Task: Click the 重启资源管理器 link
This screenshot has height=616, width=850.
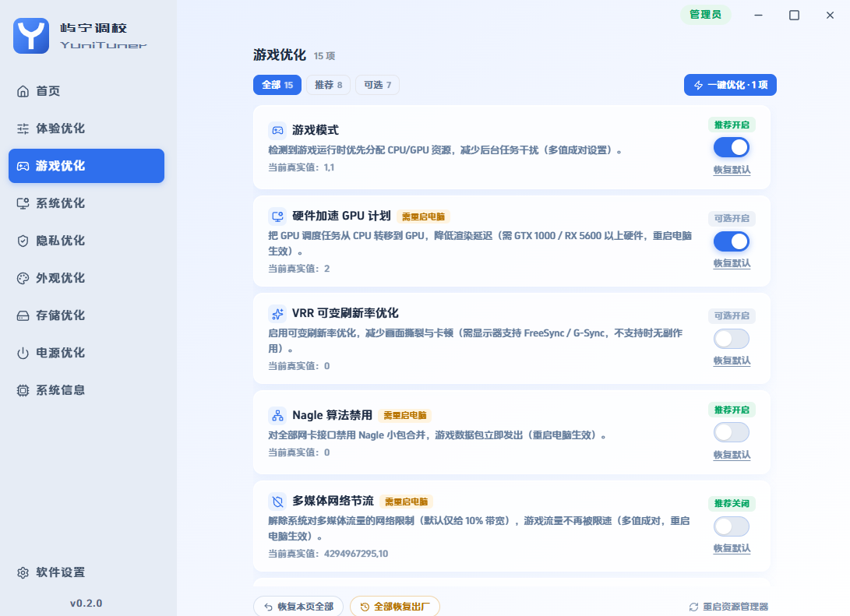Action: tap(728, 607)
